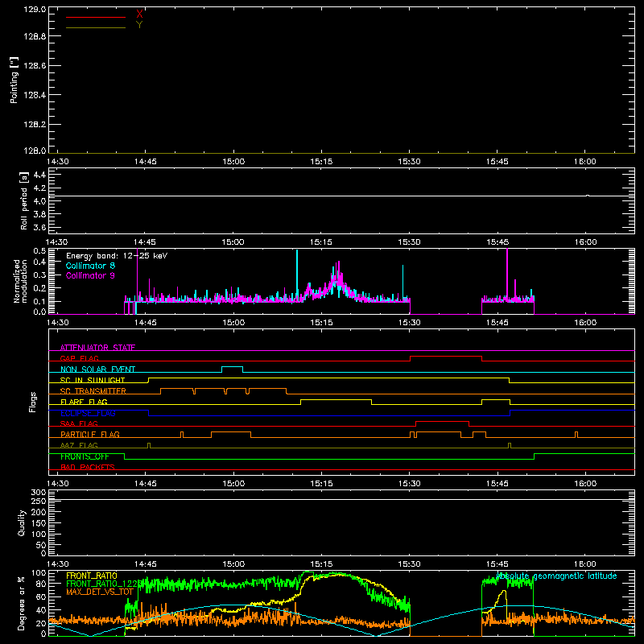Click 'Energy band: 12-25 keV' annotation
The image size is (644, 644).
pyautogui.click(x=117, y=256)
